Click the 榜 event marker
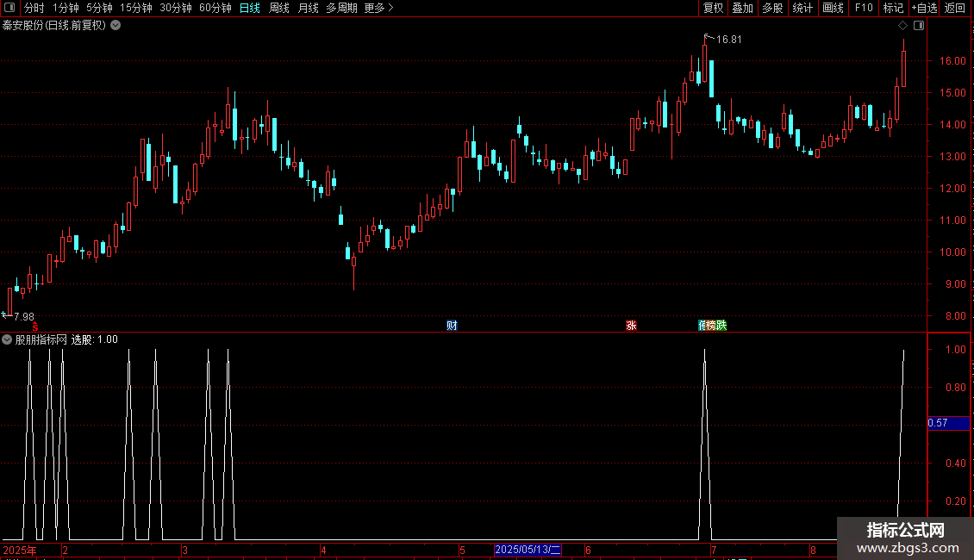Screen dimensions: 974x560 click(711, 326)
